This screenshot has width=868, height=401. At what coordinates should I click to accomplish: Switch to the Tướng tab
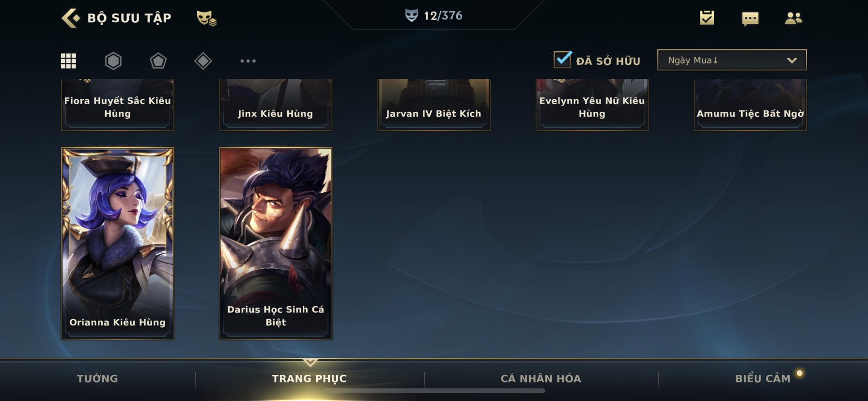(97, 379)
